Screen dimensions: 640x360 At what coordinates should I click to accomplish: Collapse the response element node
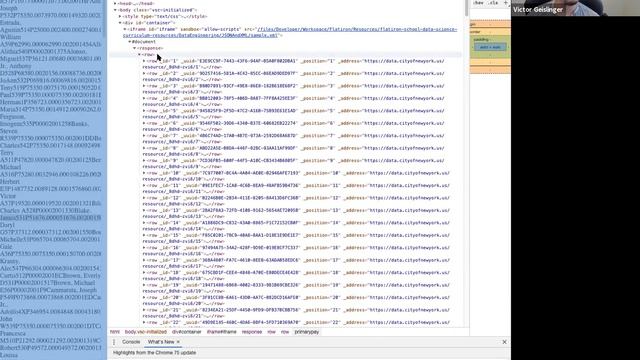pyautogui.click(x=135, y=48)
